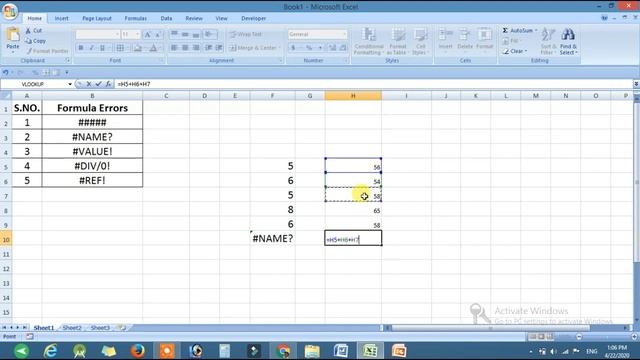Click the Decrease Indent icon
Image resolution: width=640 pixels, height=360 pixels.
pyautogui.click(x=209, y=48)
